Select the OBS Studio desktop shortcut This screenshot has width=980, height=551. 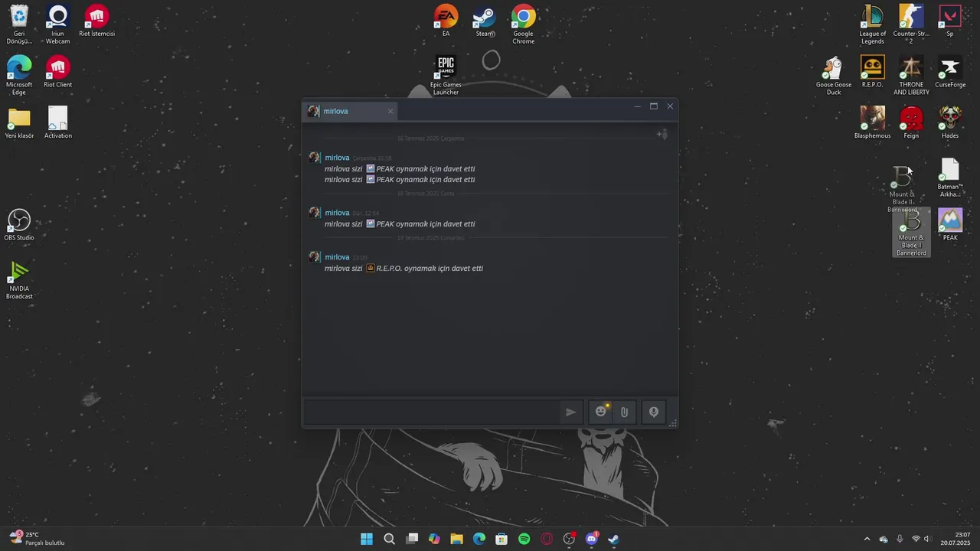pos(19,224)
